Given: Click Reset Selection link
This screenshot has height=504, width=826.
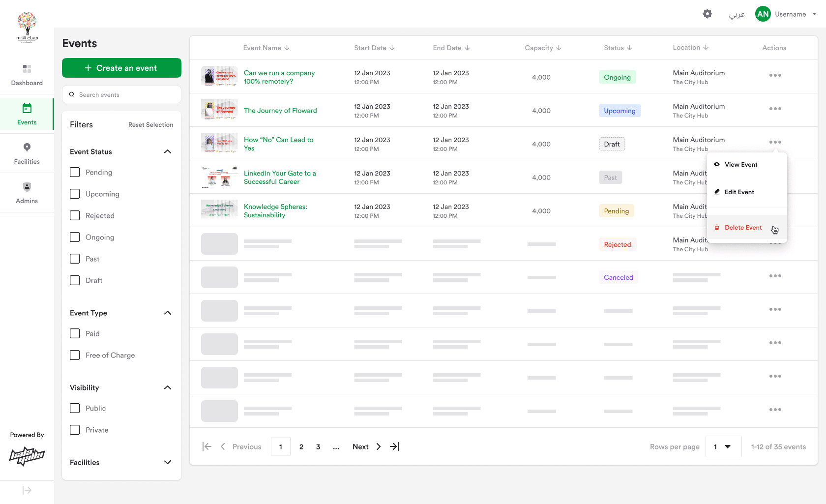Looking at the screenshot, I should point(150,125).
